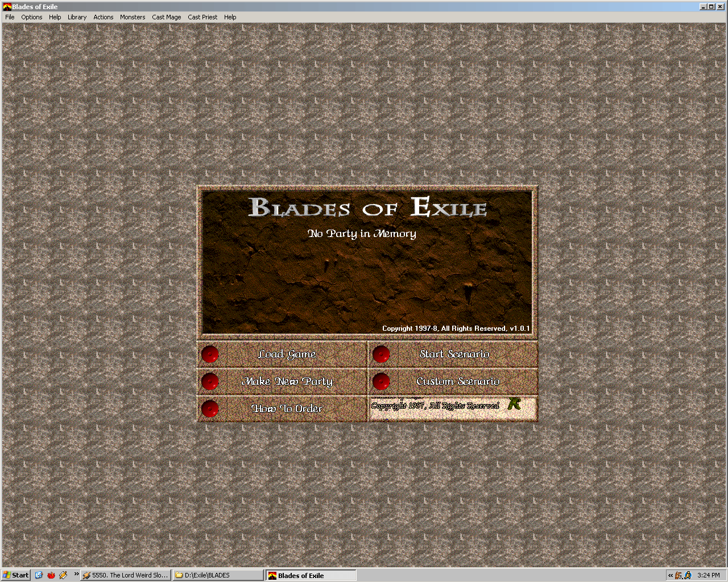Click the red orb beside Load Game
Image resolution: width=728 pixels, height=582 pixels.
(x=210, y=354)
